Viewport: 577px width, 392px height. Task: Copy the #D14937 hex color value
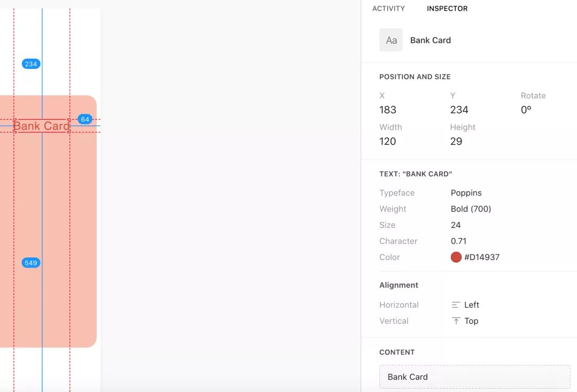point(482,257)
